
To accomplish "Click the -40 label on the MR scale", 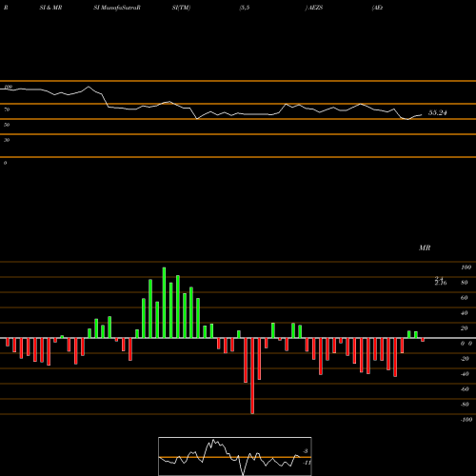I will [x=465, y=374].
